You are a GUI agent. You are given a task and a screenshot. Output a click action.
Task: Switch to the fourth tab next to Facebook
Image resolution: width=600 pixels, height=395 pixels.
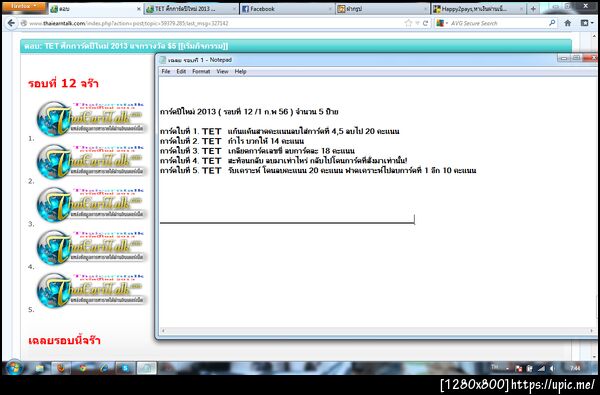pyautogui.click(x=383, y=8)
